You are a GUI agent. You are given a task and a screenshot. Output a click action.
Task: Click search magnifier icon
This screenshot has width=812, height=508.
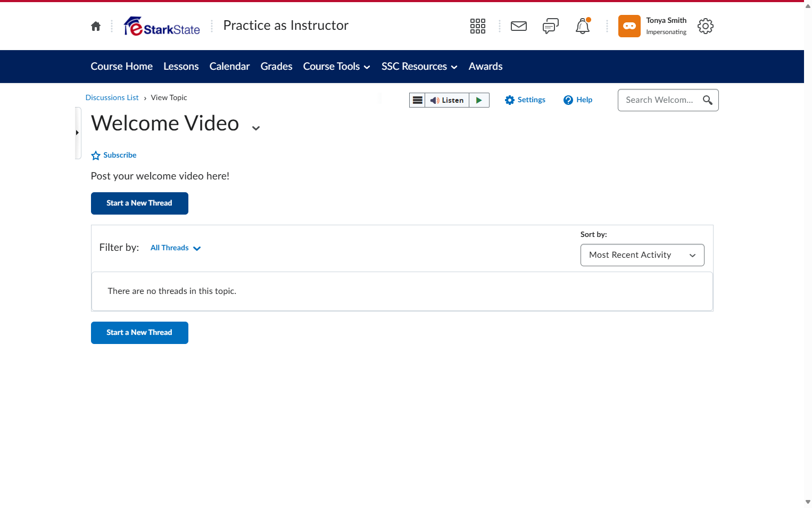click(708, 100)
